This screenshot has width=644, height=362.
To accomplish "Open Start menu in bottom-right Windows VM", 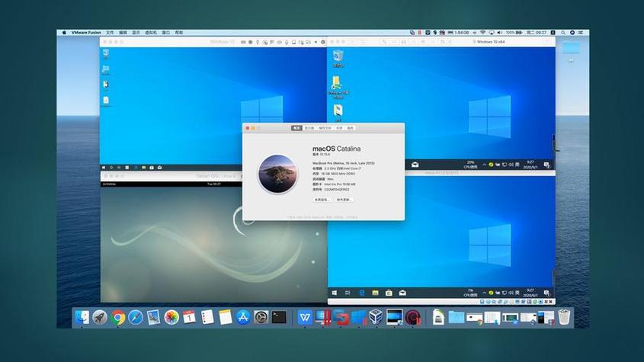I will click(x=335, y=293).
